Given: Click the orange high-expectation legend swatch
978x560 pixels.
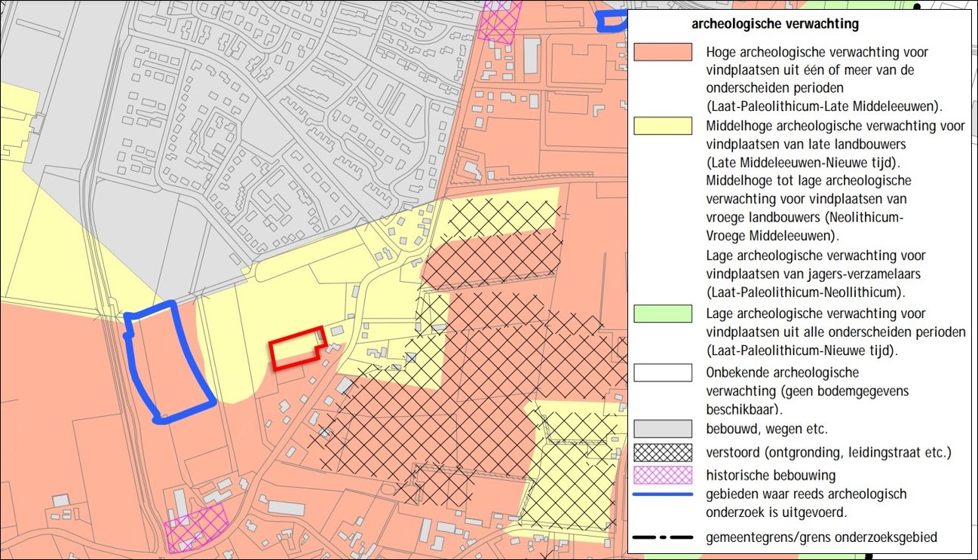Looking at the screenshot, I should coord(663,52).
